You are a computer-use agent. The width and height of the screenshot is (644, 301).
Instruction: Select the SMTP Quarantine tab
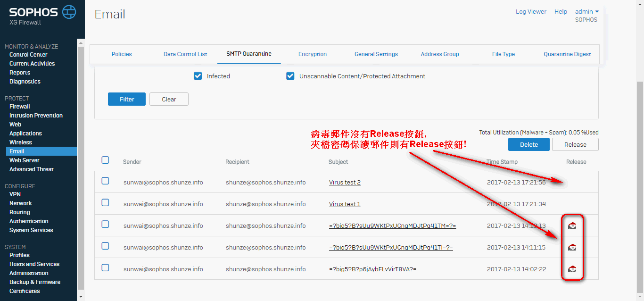pyautogui.click(x=249, y=54)
